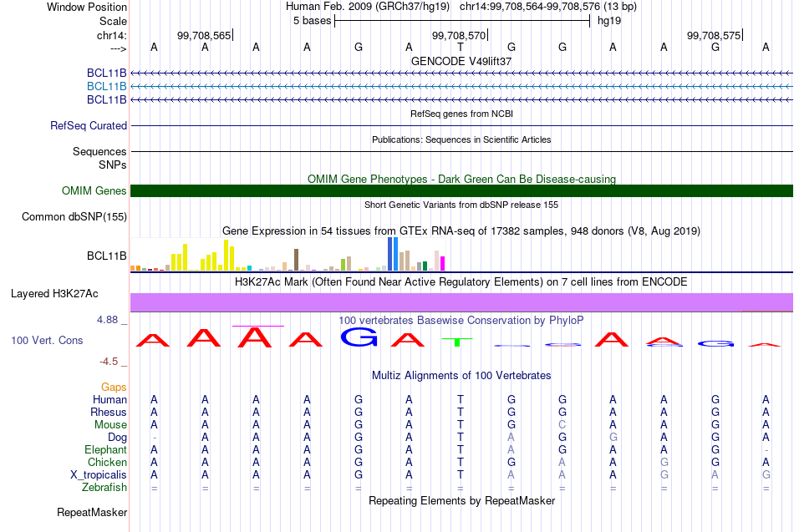794x532 pixels.
Task: Click the green T in the PhyloP logo
Action: tap(456, 342)
